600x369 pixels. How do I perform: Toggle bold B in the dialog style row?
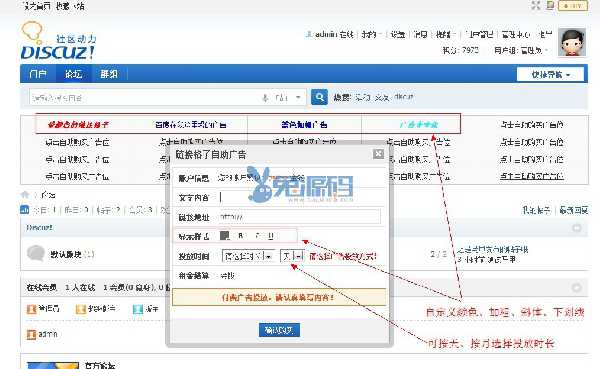click(240, 236)
